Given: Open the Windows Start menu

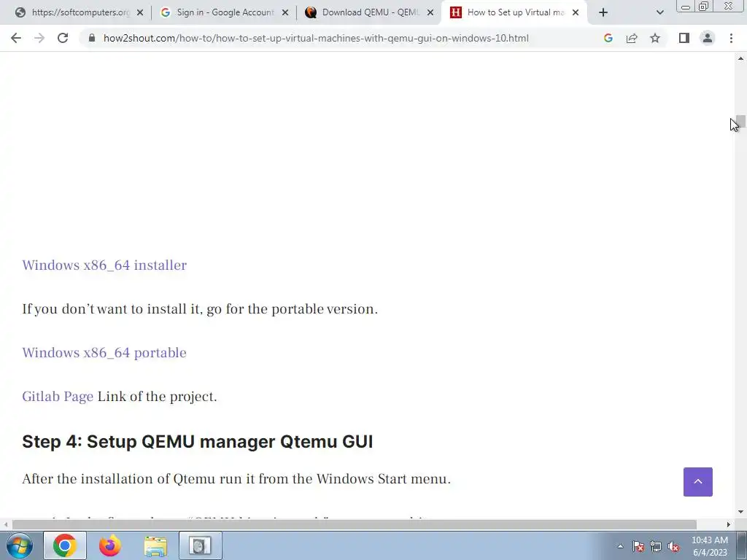Looking at the screenshot, I should (x=20, y=545).
